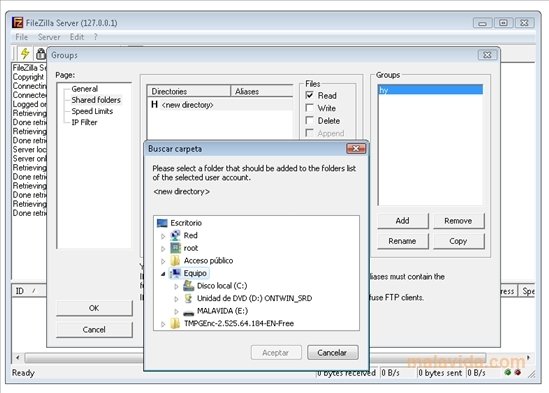Select the Disco local (C:) tree item

tap(222, 286)
